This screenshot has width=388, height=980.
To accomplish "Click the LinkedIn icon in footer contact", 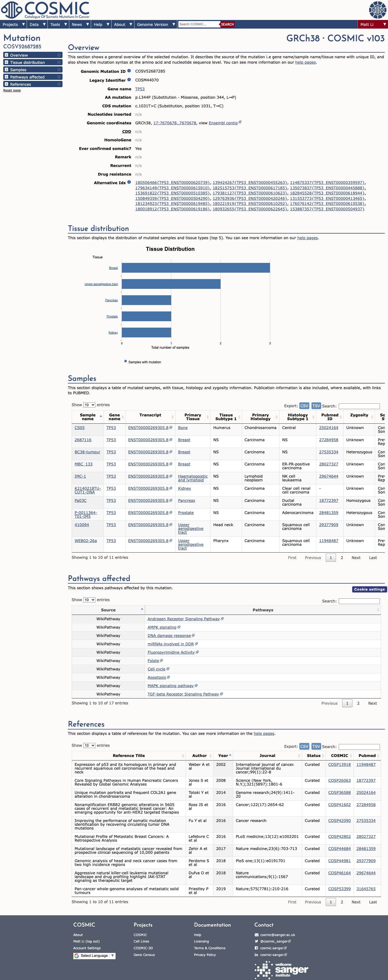I will (x=257, y=954).
